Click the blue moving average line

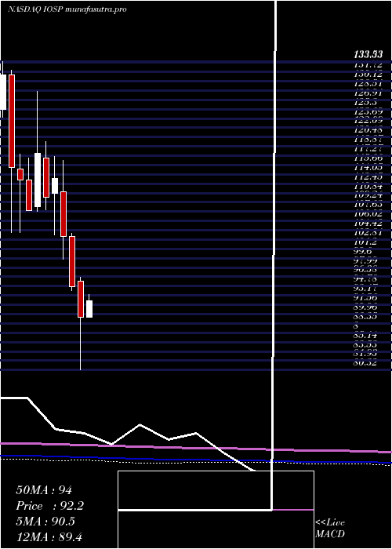pos(196,460)
